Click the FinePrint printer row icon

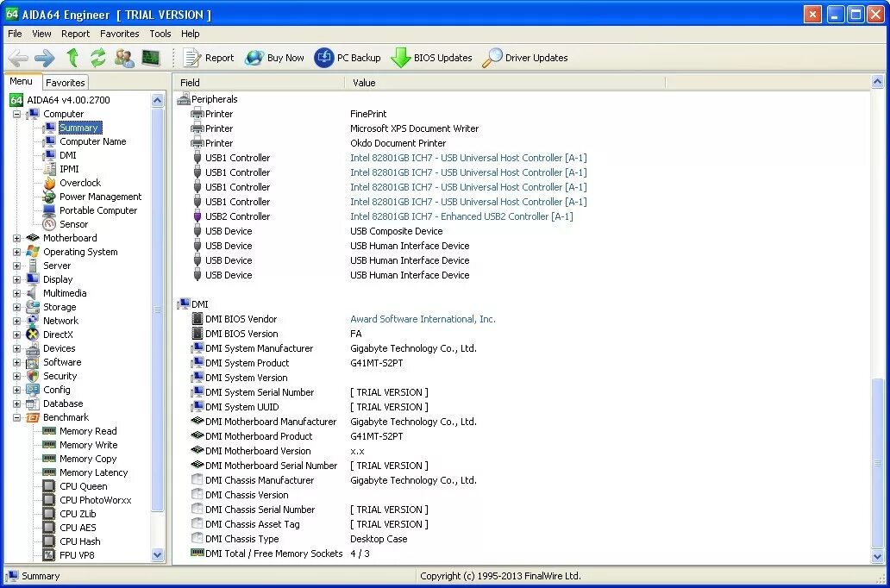(x=197, y=114)
